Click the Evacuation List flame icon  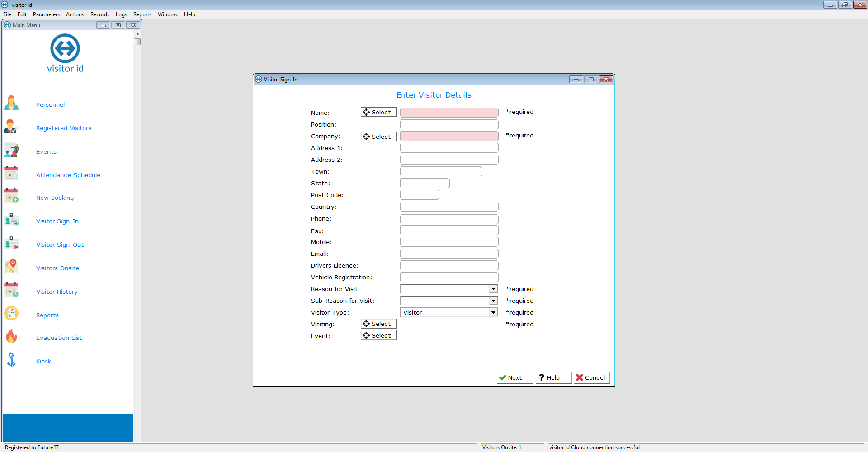[11, 337]
